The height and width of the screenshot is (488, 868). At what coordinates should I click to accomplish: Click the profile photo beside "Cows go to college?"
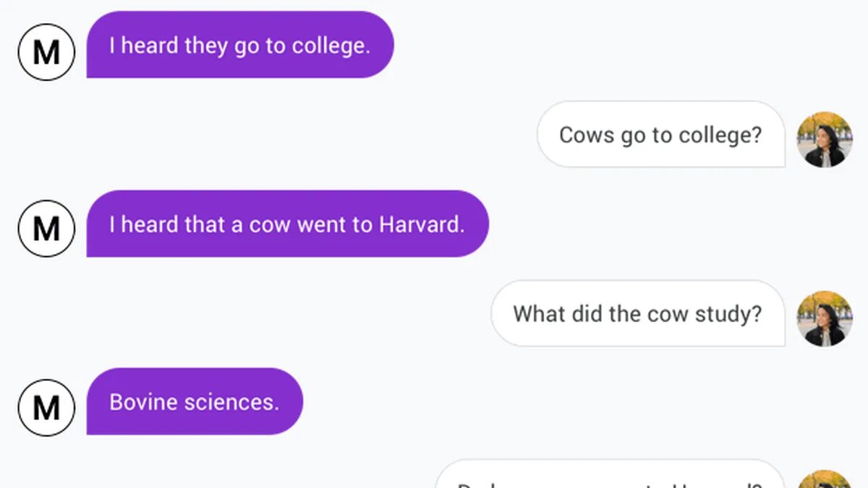point(825,140)
